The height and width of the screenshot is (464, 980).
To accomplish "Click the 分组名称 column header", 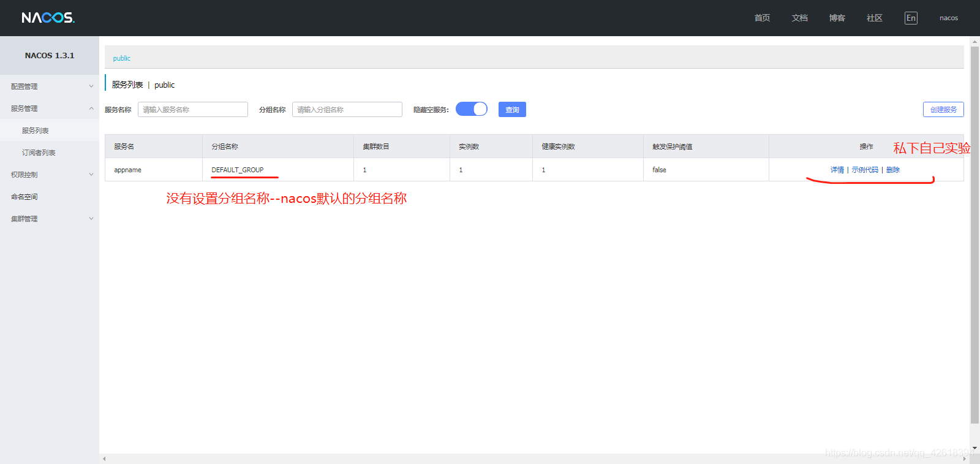I will (278, 146).
